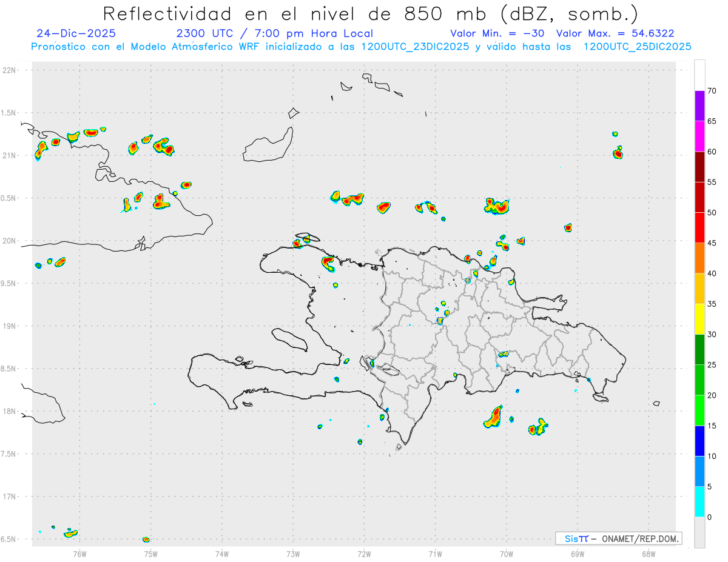Click the longitude axis label "73W"
728x562 pixels.
click(293, 554)
